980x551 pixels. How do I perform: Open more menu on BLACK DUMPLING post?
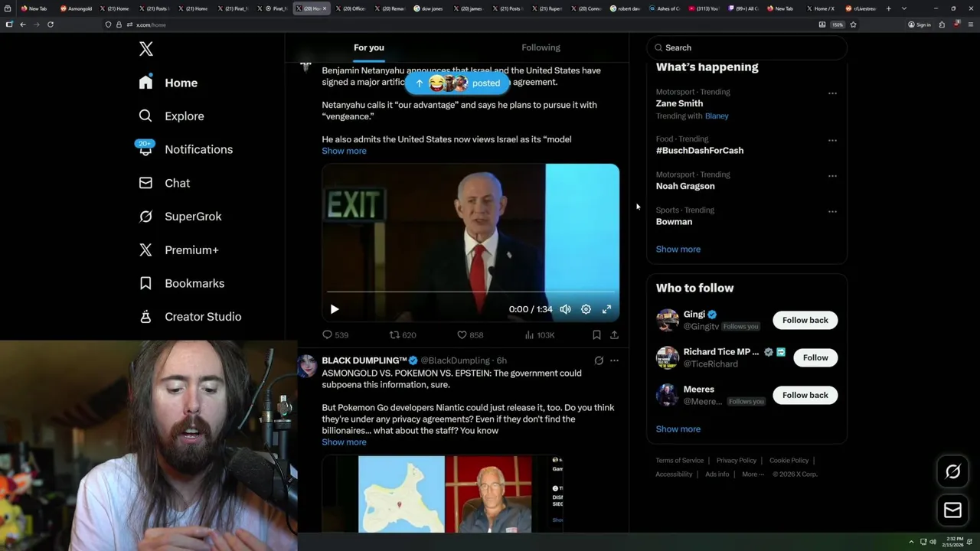click(614, 360)
